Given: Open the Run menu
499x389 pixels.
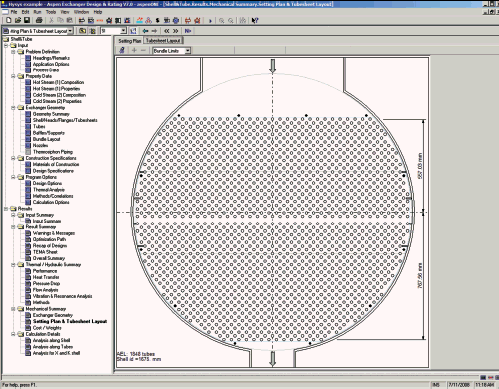Looking at the screenshot, I should coord(37,12).
